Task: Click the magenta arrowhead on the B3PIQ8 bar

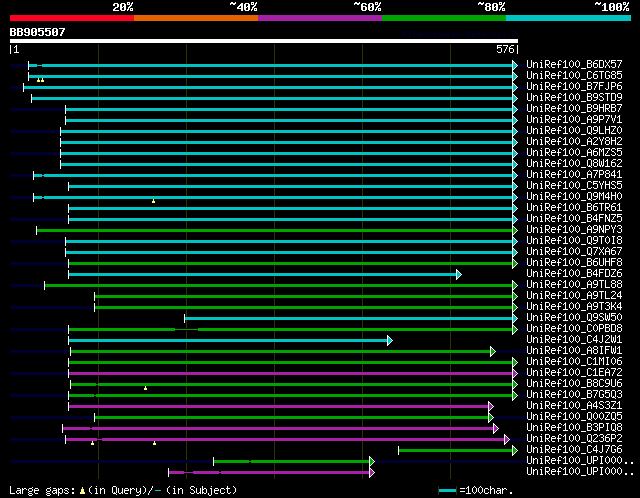Action: [x=495, y=428]
